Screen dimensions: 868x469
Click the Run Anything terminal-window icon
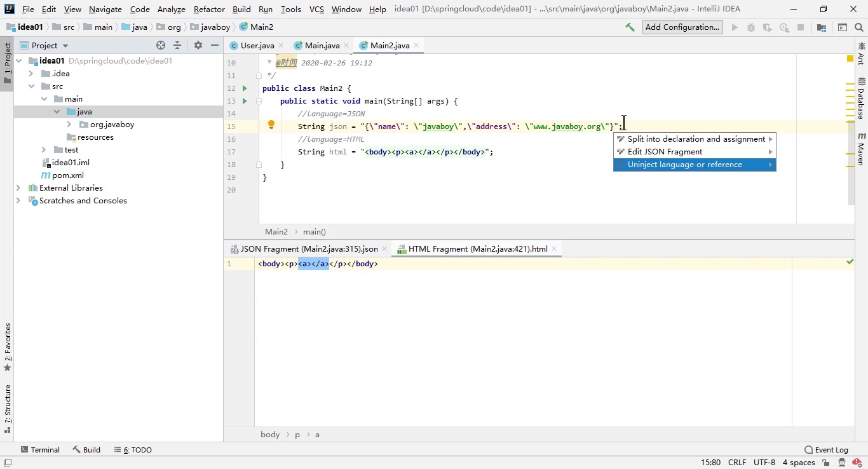843,27
